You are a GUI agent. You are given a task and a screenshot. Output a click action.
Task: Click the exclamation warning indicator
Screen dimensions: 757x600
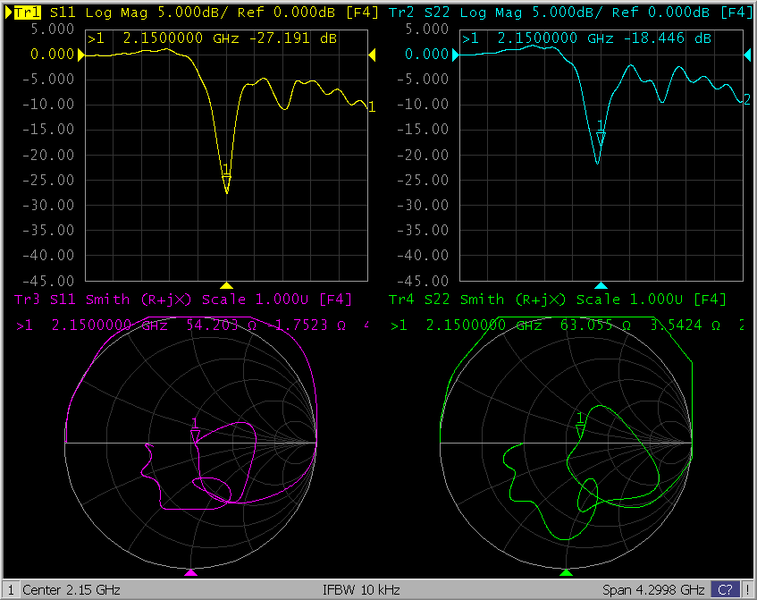pyautogui.click(x=748, y=590)
